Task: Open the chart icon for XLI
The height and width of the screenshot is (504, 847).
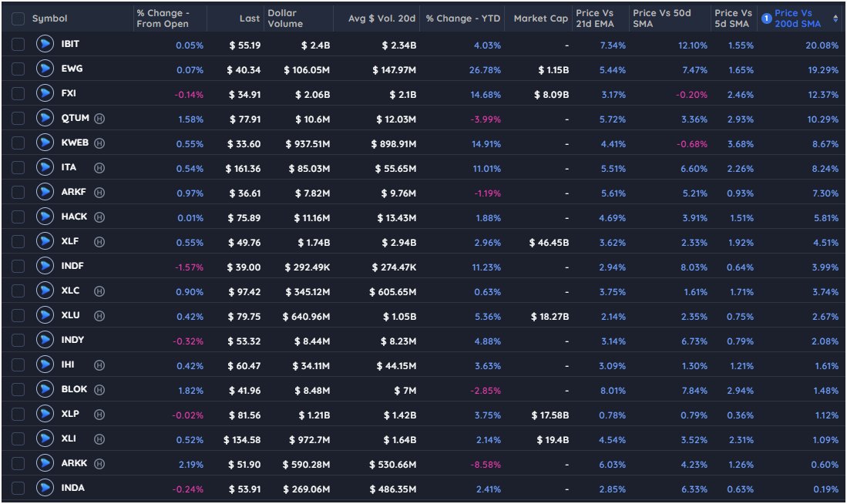Action: 45,438
